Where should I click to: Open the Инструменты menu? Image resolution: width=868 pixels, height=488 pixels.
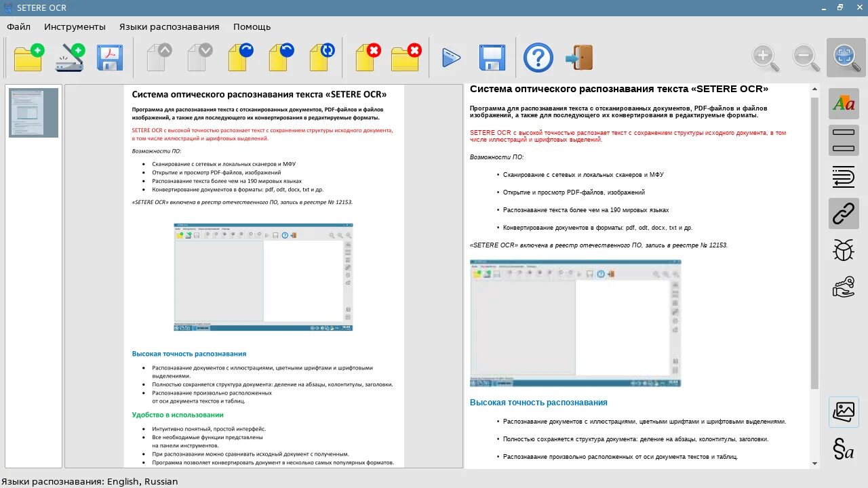point(75,27)
